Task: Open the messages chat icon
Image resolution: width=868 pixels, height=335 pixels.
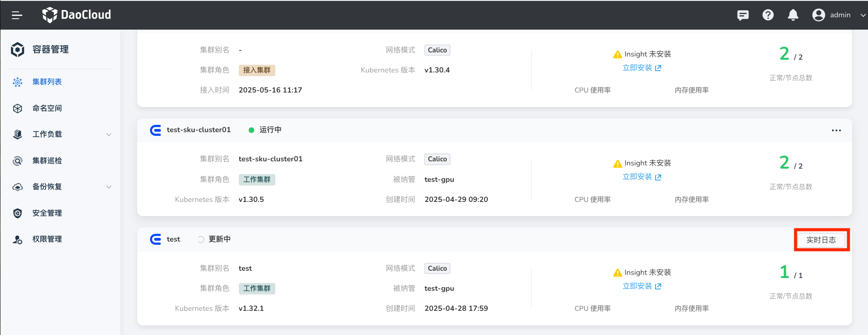Action: pyautogui.click(x=743, y=15)
